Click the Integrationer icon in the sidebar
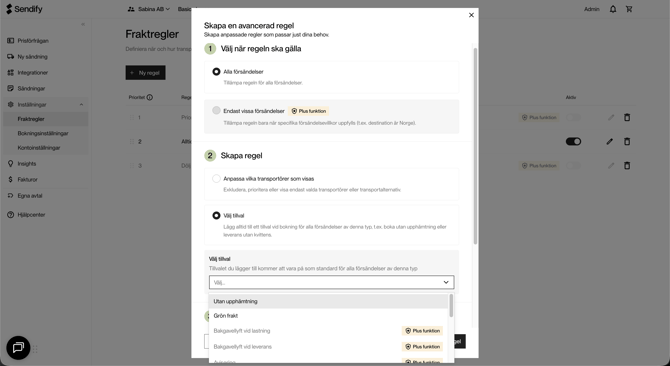Screen dimensions: 670x366 (x=11, y=73)
